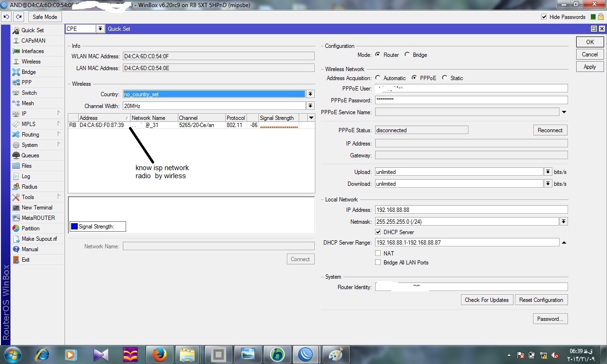Open the Manual

30,249
